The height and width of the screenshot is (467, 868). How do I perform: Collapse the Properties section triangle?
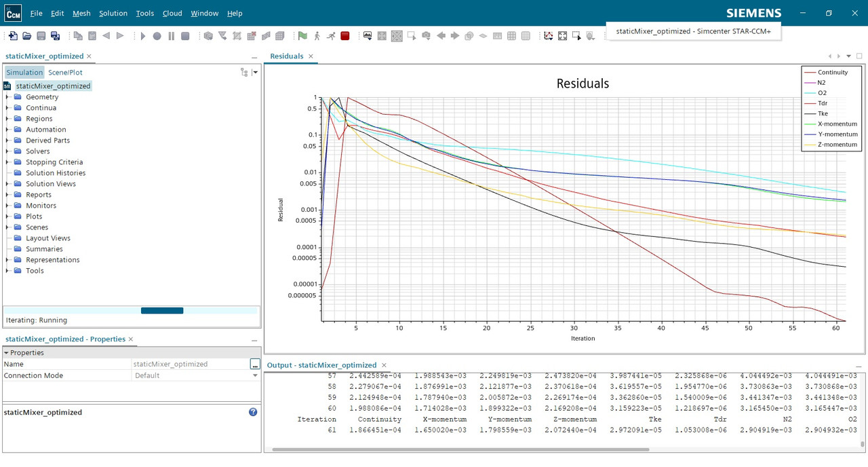[6, 353]
